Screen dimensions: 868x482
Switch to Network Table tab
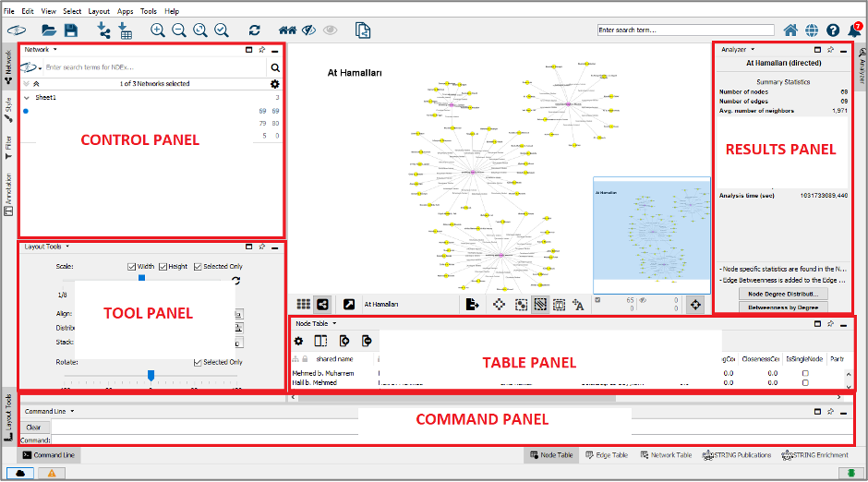[x=667, y=455]
